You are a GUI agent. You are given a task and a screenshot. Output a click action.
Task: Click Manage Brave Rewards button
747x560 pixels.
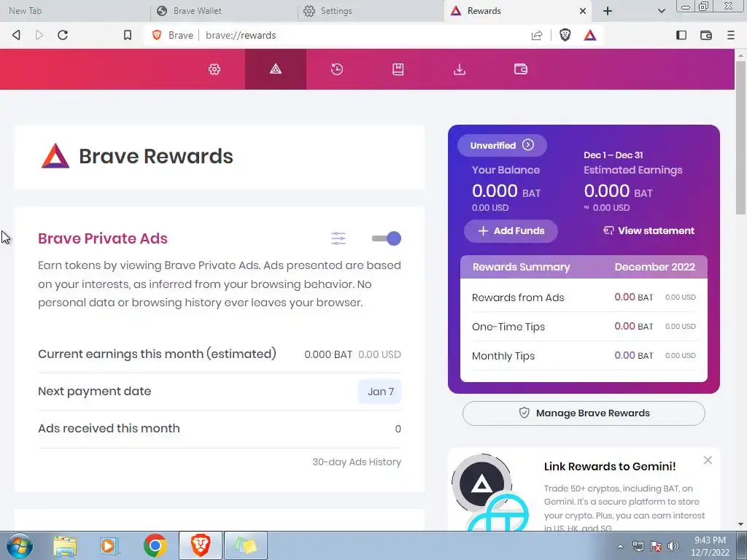coord(584,413)
